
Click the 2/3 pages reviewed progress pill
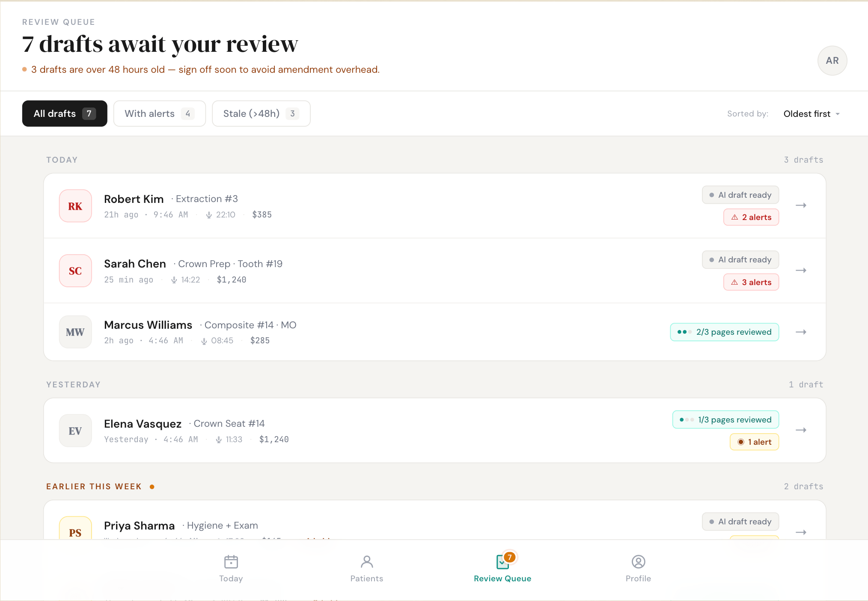click(725, 332)
